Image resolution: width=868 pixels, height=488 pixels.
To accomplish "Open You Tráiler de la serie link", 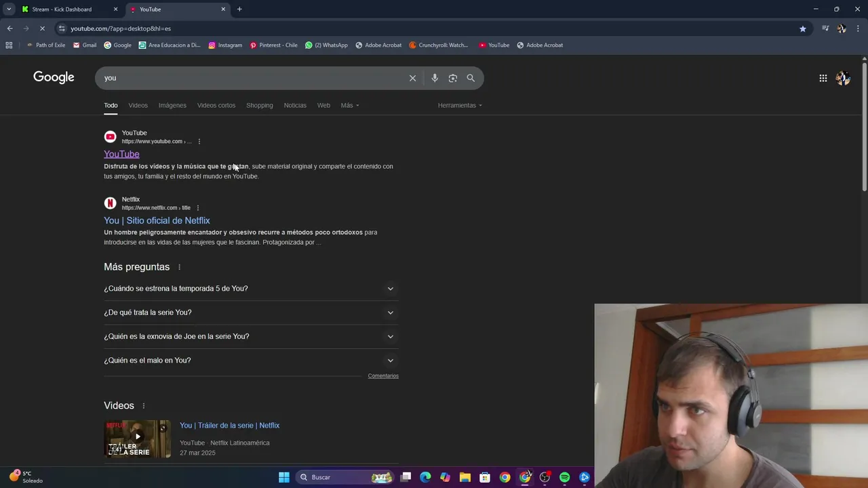I will click(229, 426).
